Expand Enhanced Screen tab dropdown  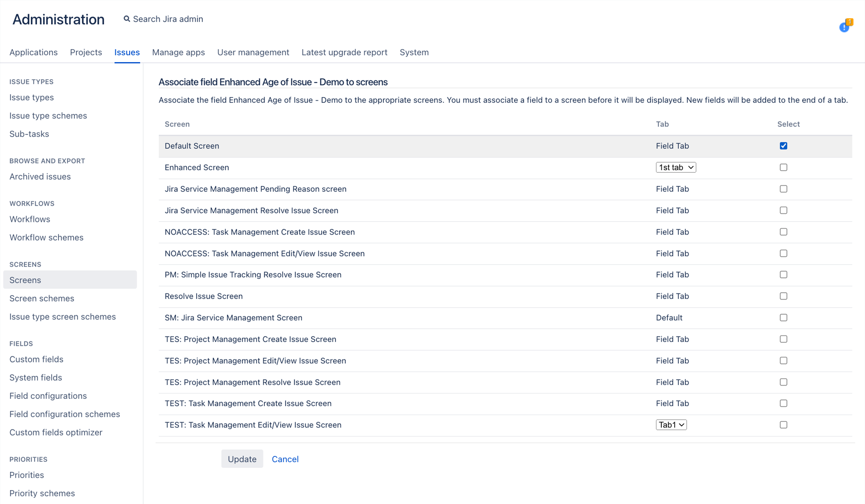[675, 168]
